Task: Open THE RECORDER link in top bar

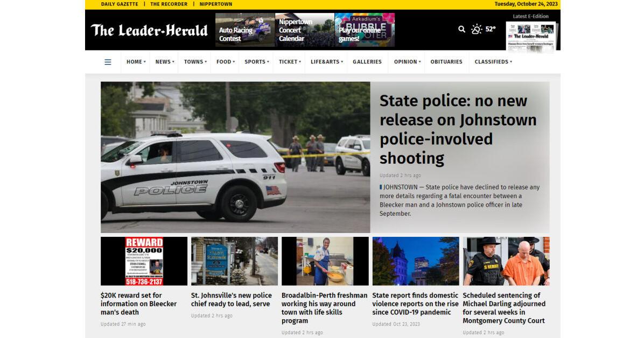Action: click(167, 4)
